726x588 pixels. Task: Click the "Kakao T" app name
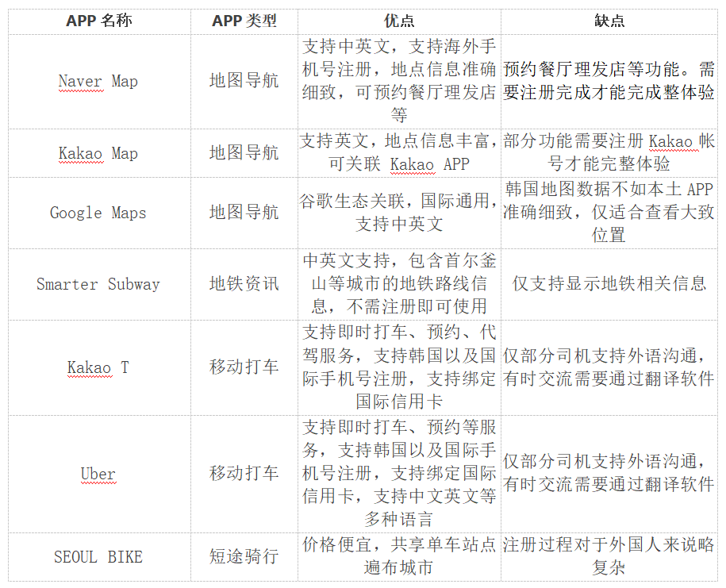[98, 367]
